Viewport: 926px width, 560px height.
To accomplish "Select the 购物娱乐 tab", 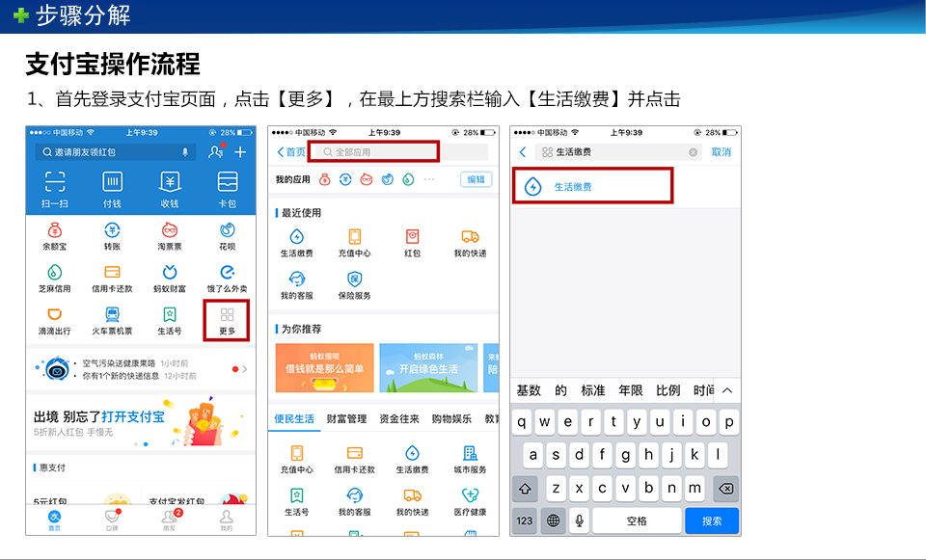I will coord(451,419).
